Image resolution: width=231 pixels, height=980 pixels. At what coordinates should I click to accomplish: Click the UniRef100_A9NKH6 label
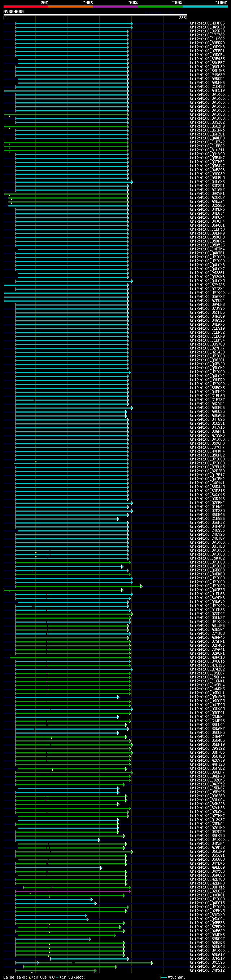click(x=208, y=83)
